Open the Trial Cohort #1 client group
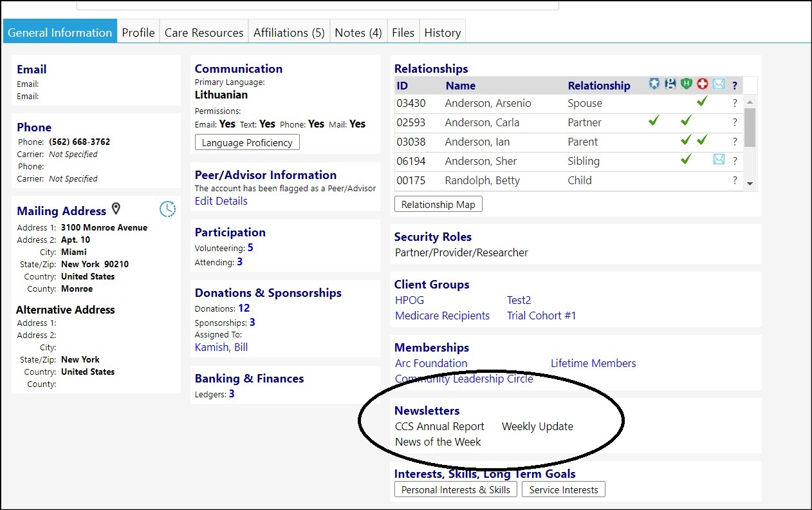812x510 pixels. click(541, 316)
